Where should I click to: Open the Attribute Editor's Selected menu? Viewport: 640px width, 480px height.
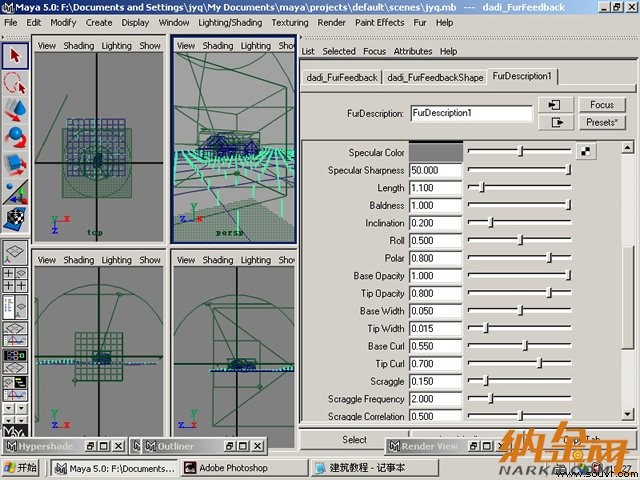[339, 51]
